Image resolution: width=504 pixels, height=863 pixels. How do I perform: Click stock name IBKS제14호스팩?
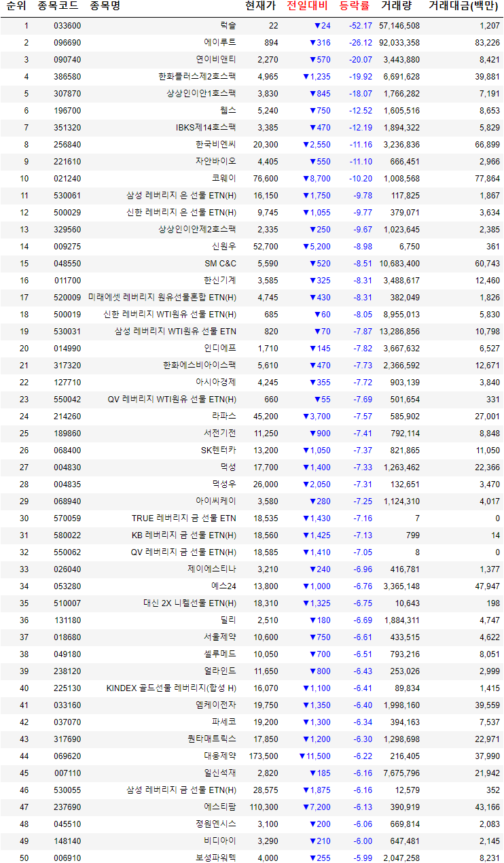coord(206,128)
